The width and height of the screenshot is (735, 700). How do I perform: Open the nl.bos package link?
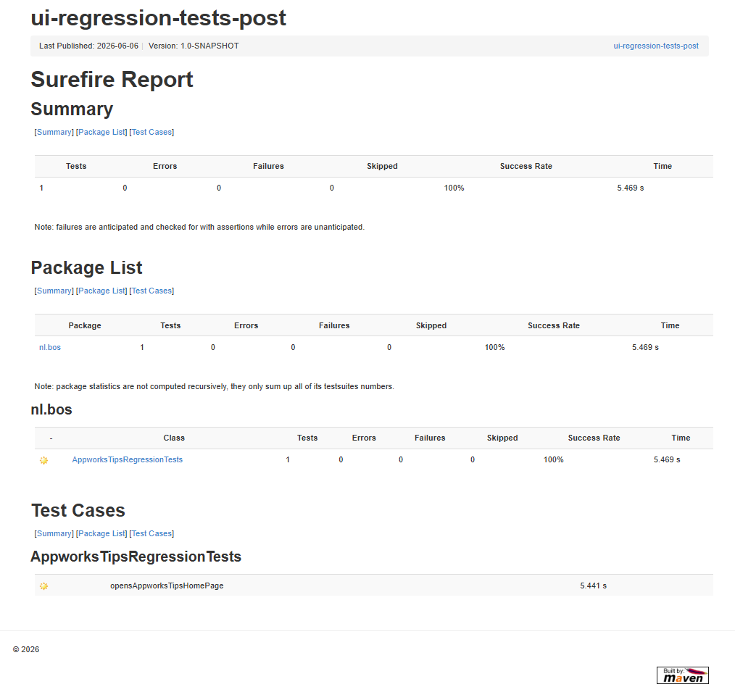pyautogui.click(x=50, y=348)
